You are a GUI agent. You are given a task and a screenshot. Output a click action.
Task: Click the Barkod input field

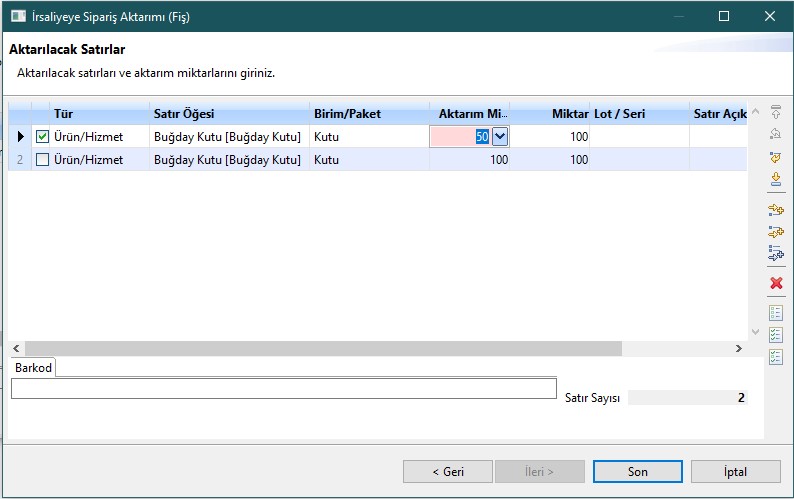pyautogui.click(x=284, y=389)
